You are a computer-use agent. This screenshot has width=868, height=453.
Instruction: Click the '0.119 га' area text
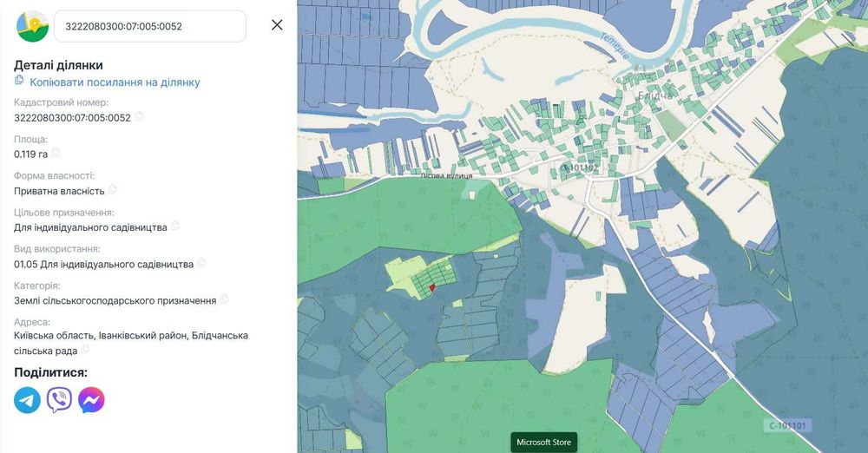coord(31,154)
